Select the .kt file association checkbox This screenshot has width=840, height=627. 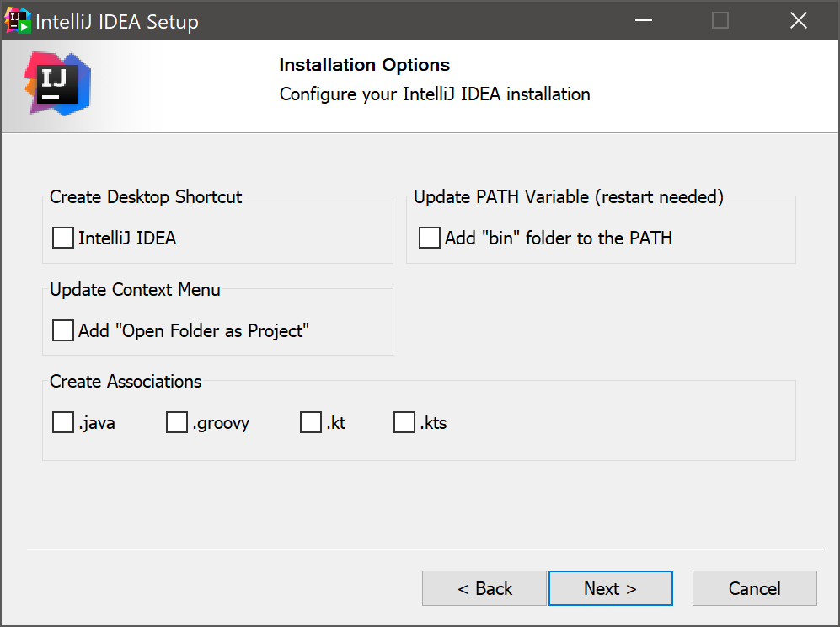pos(311,422)
